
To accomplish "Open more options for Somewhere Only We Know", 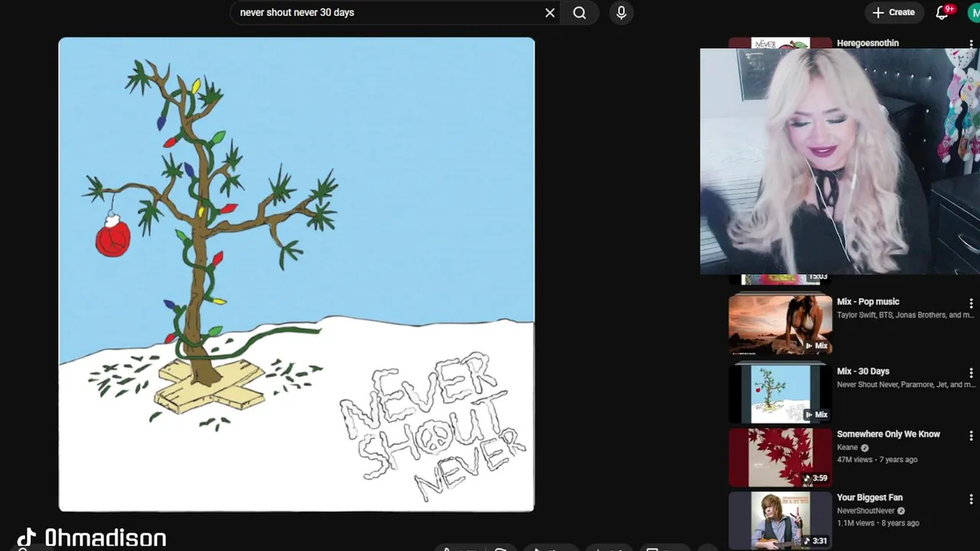I will pos(971,436).
